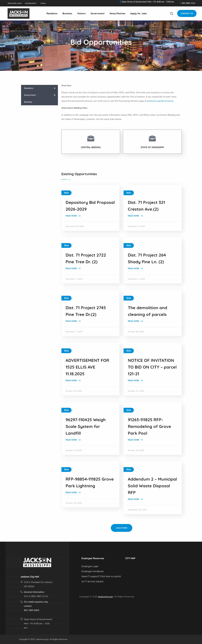Viewport: 202px width, 644px height.
Task: Open the News/Notices navigation menu
Action: [x=117, y=13]
